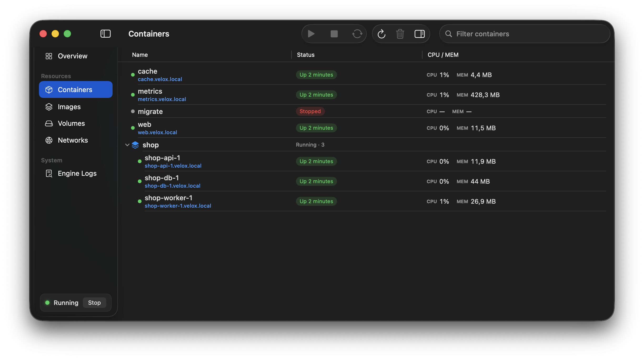
Task: Click web's 'Up 2 minutes' badge
Action: (316, 128)
